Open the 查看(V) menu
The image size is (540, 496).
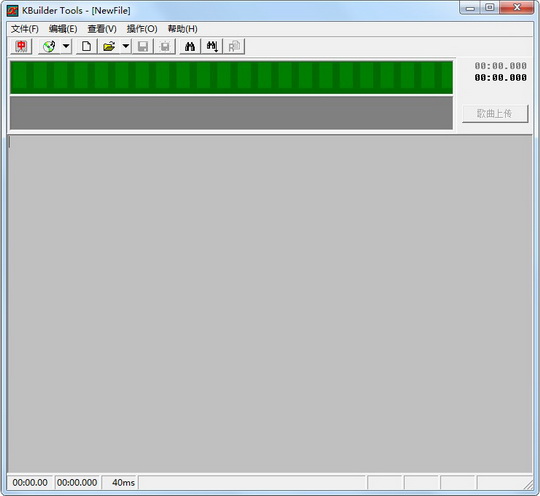point(102,29)
